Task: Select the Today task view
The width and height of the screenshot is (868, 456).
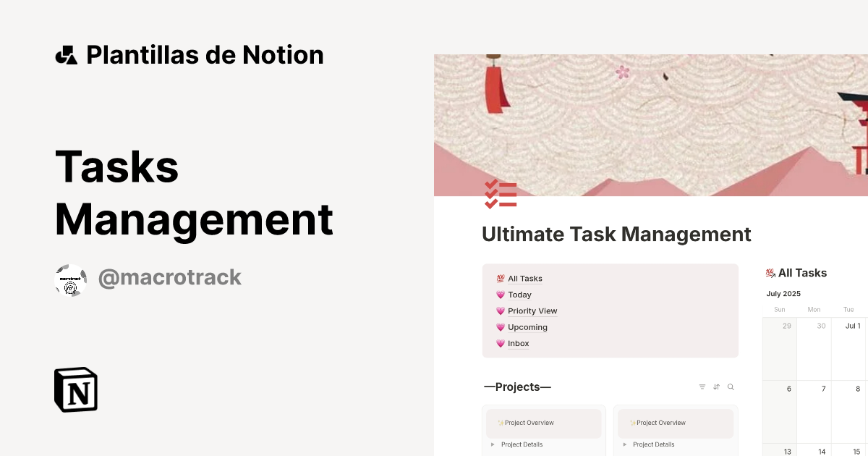Action: pyautogui.click(x=519, y=295)
